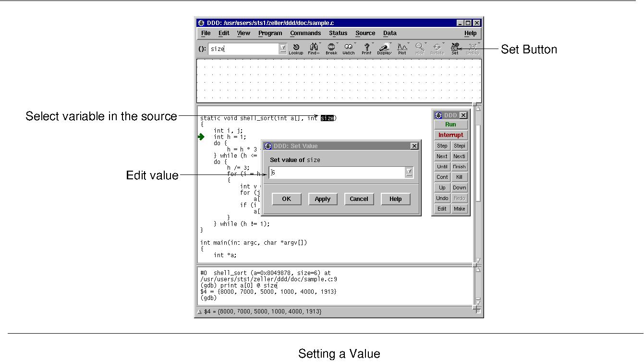
Task: Open the Status menu
Action: [338, 33]
